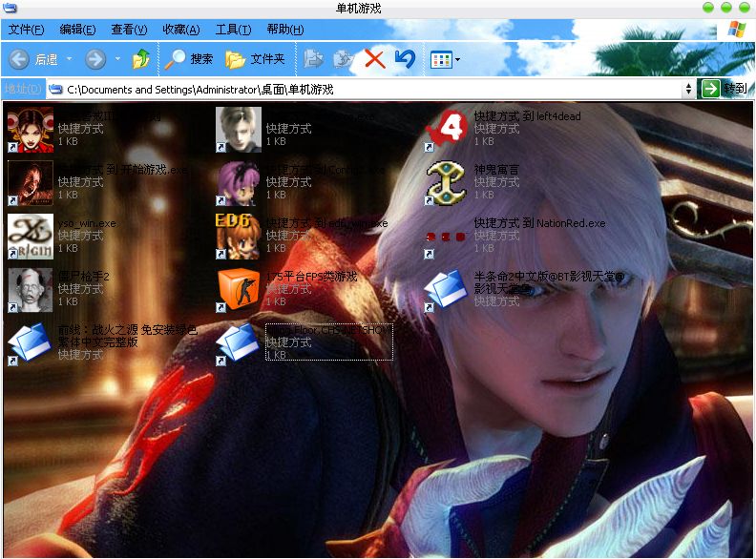Click the folder icon in address bar

click(x=56, y=89)
